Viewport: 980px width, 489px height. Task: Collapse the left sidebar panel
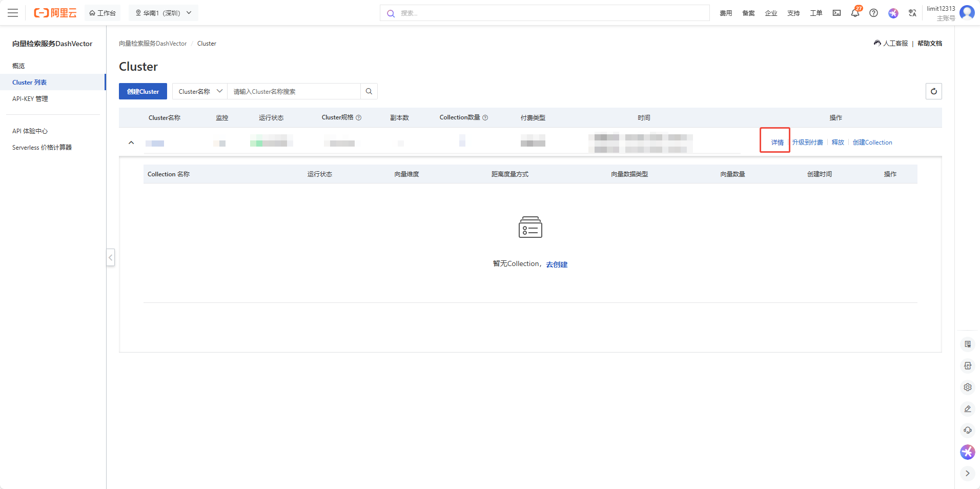point(110,257)
